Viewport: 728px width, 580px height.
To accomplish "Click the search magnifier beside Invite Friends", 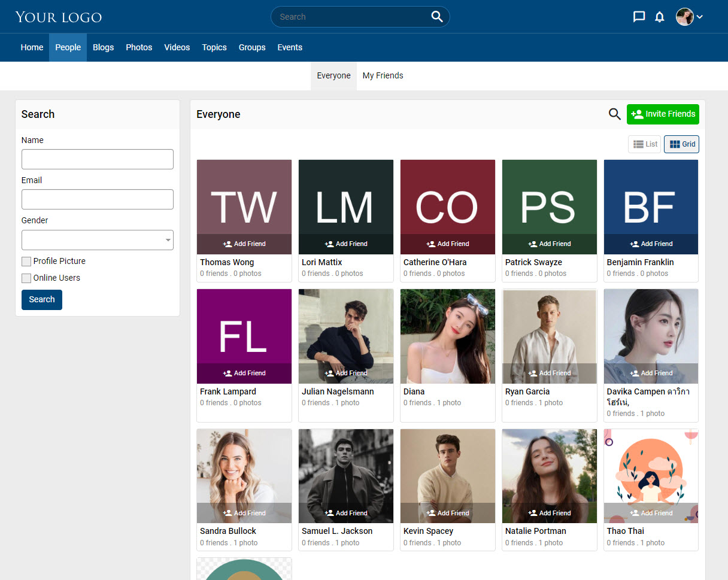I will pyautogui.click(x=614, y=114).
